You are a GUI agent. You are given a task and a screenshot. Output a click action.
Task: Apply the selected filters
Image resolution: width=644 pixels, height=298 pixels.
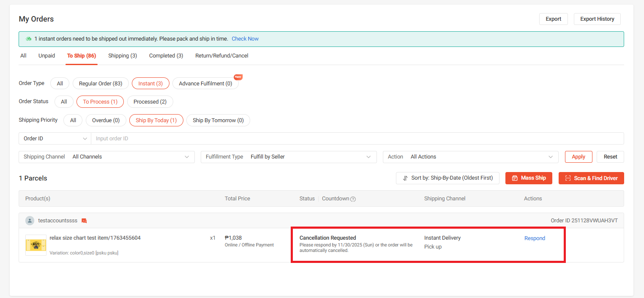579,157
